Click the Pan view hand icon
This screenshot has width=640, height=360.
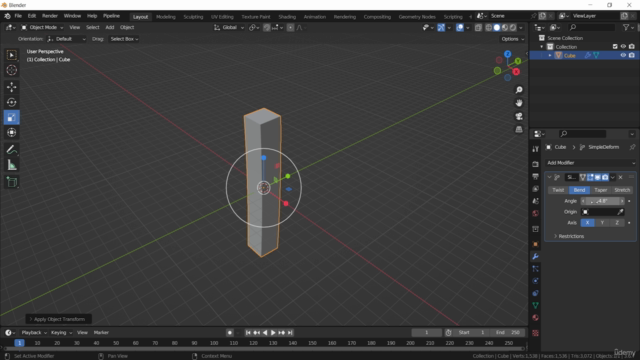[519, 103]
